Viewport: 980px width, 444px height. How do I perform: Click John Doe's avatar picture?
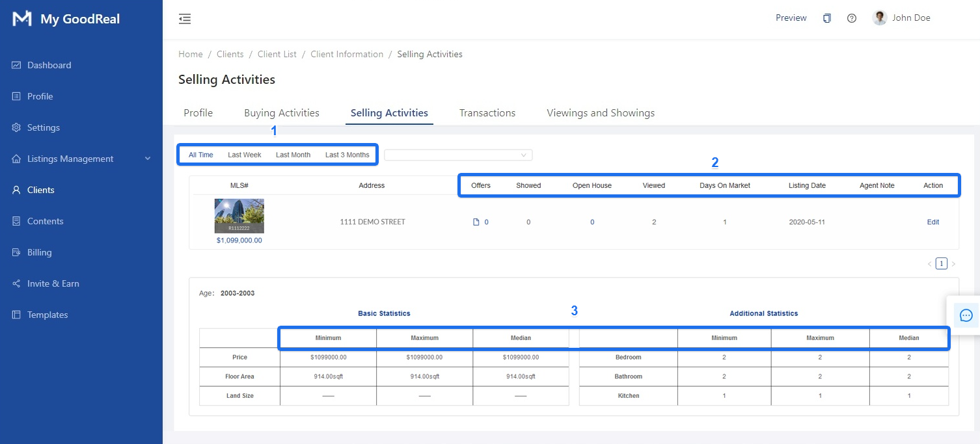coord(880,18)
